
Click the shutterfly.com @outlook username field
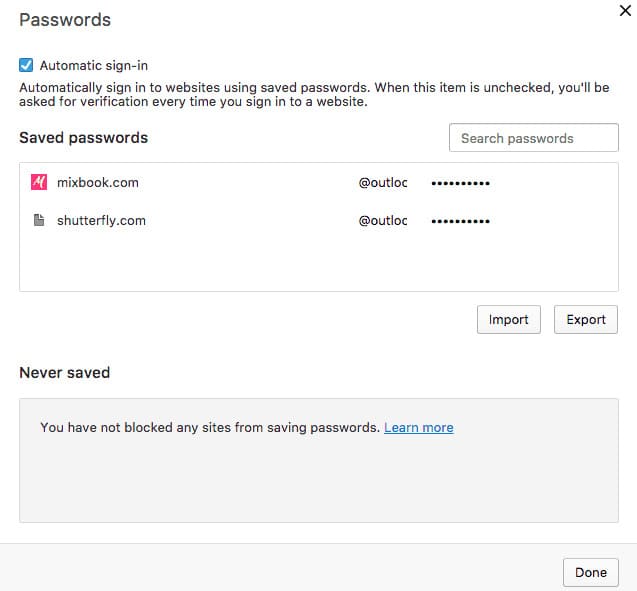point(383,220)
